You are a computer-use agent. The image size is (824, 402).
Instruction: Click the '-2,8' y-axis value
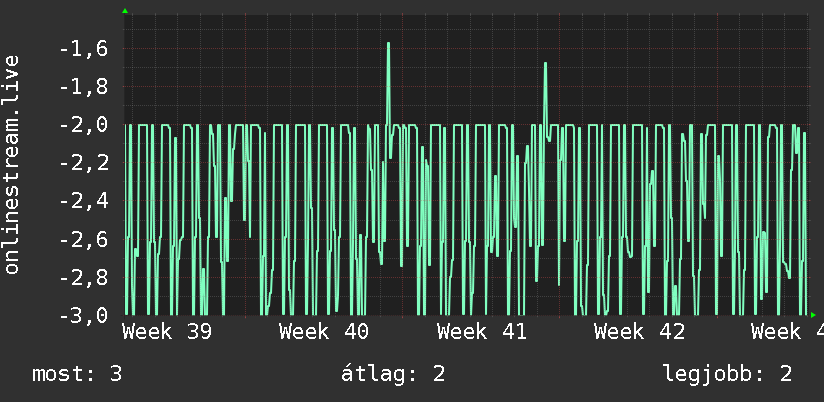click(84, 277)
